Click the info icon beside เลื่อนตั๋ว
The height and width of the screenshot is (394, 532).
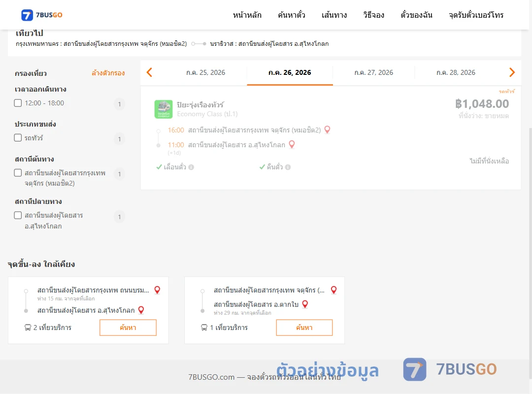click(x=191, y=167)
